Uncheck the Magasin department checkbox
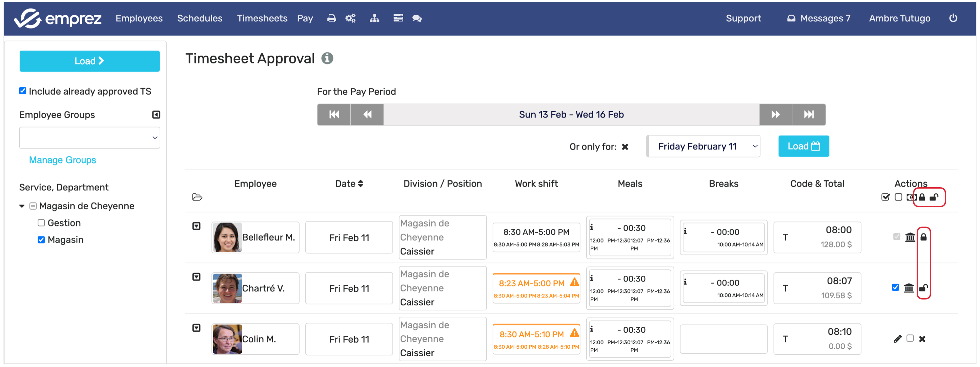Image resolution: width=980 pixels, height=367 pixels. [x=41, y=239]
